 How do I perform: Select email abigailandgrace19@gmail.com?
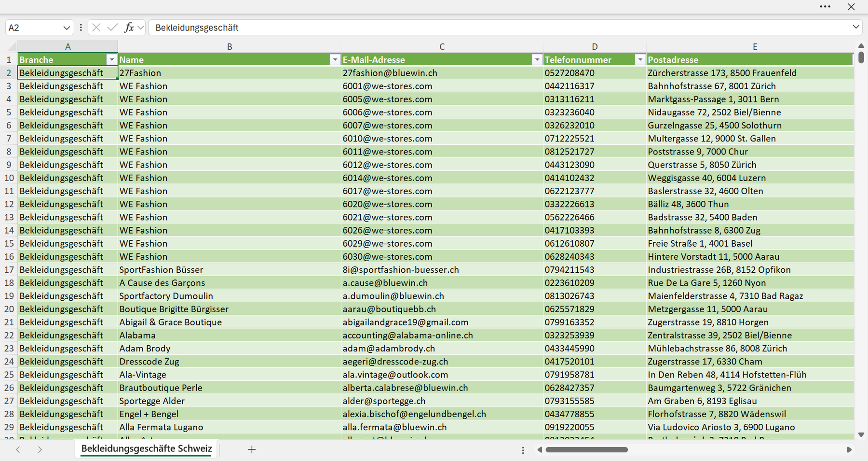click(x=442, y=322)
